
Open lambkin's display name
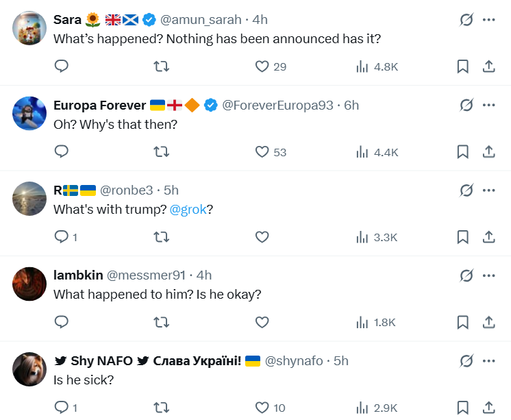pyautogui.click(x=78, y=275)
